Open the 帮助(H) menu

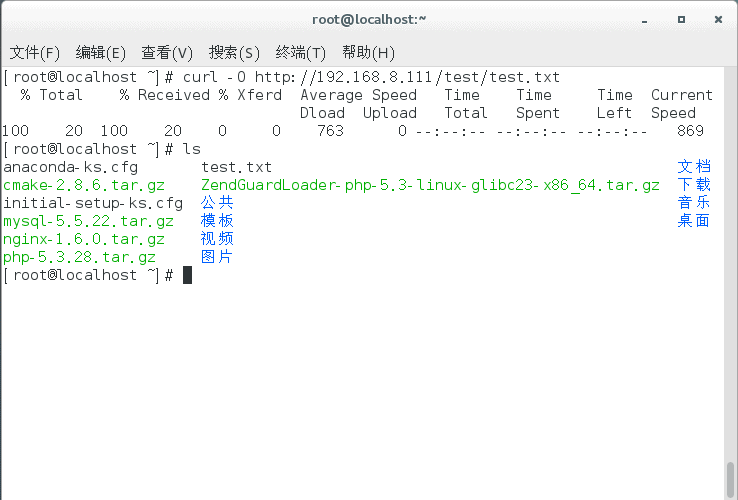(x=368, y=53)
